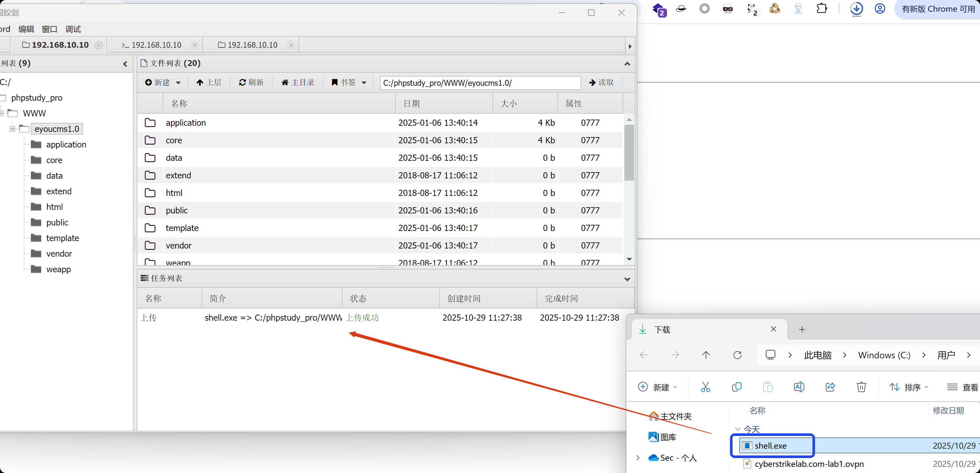The height and width of the screenshot is (473, 980).
Task: Close the first 192.168.10.10 tab
Action: (98, 45)
